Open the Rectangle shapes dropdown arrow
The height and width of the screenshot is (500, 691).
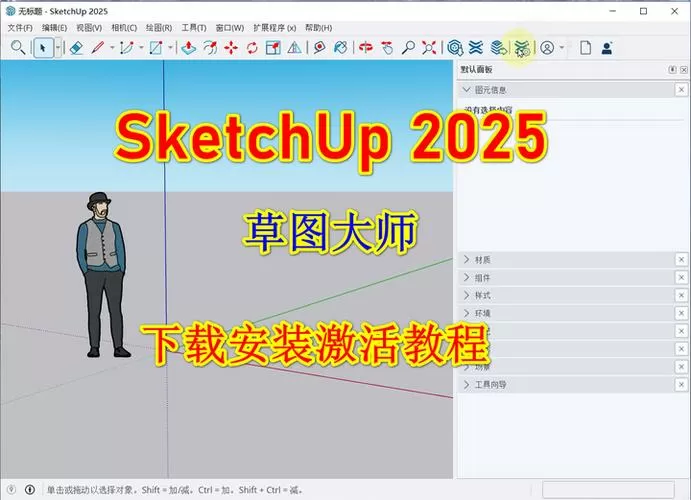point(171,48)
